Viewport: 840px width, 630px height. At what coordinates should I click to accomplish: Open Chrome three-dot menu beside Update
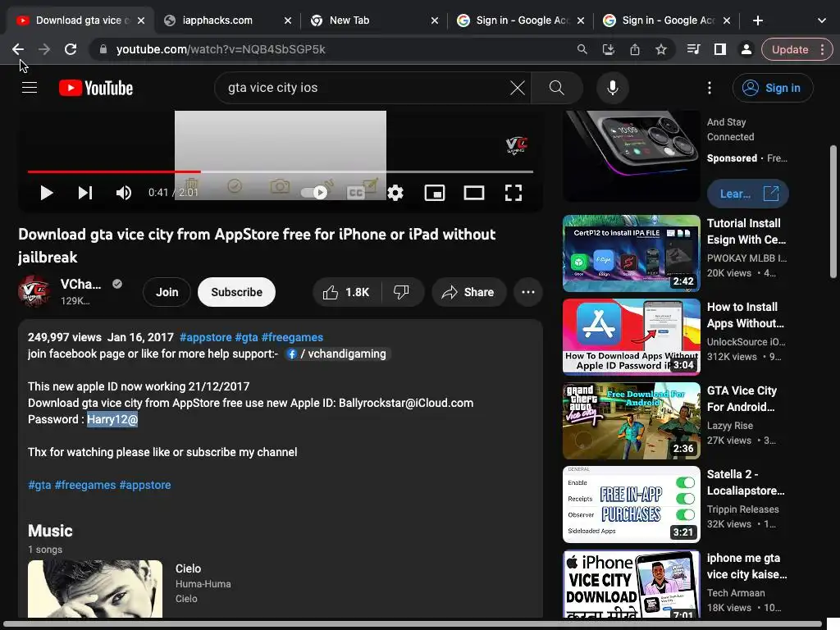tap(823, 49)
